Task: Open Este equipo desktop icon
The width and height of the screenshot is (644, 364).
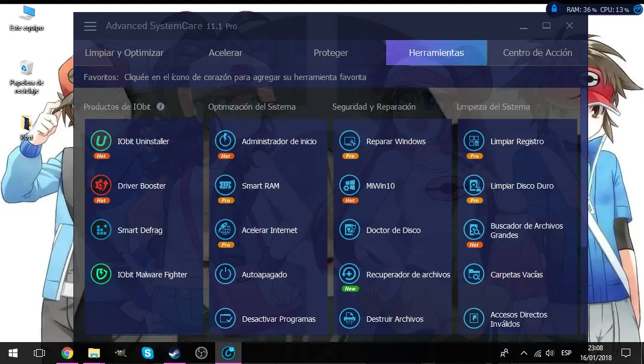Action: 27,19
